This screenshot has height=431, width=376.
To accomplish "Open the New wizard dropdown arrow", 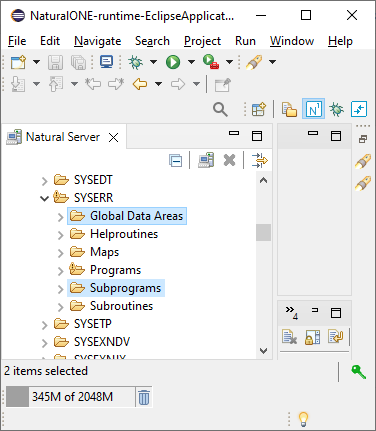I will (36, 62).
